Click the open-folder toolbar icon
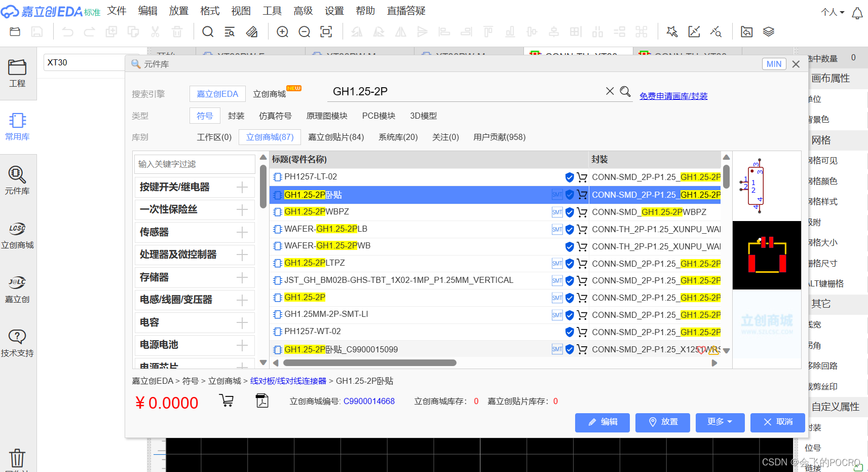 point(15,32)
